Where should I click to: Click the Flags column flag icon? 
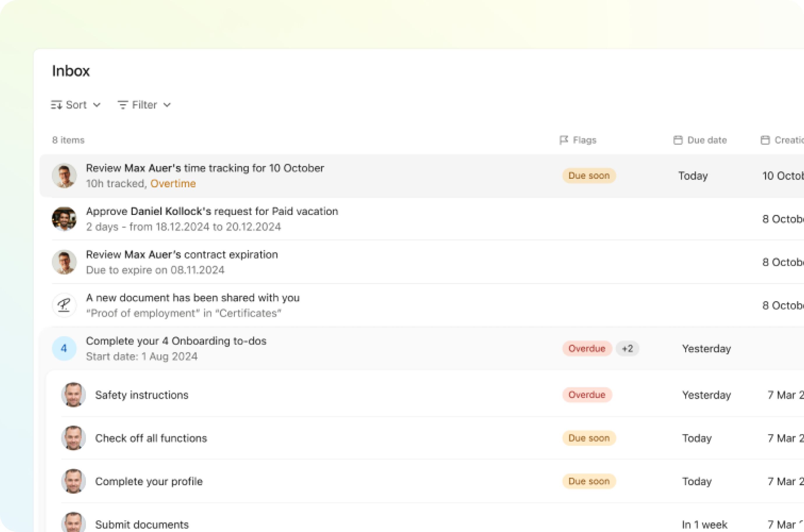tap(564, 140)
